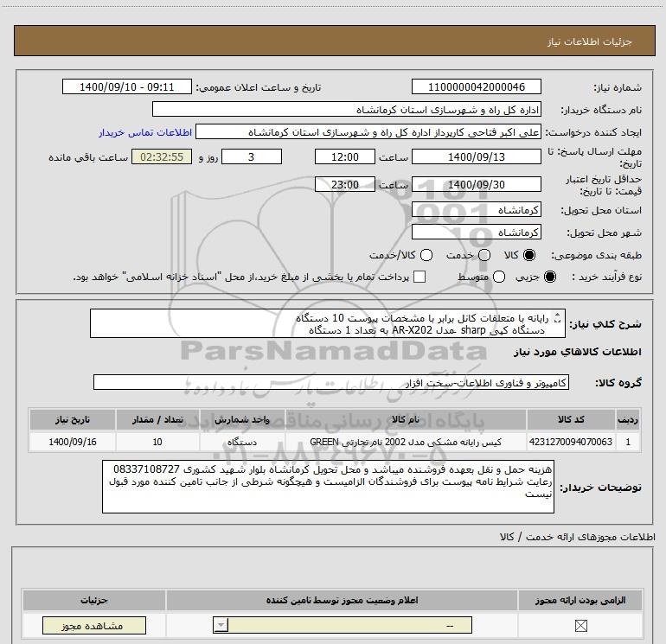Click the اطلاعات کالاهای مورد نیاز heading
The image size is (666, 644).
coord(578,352)
